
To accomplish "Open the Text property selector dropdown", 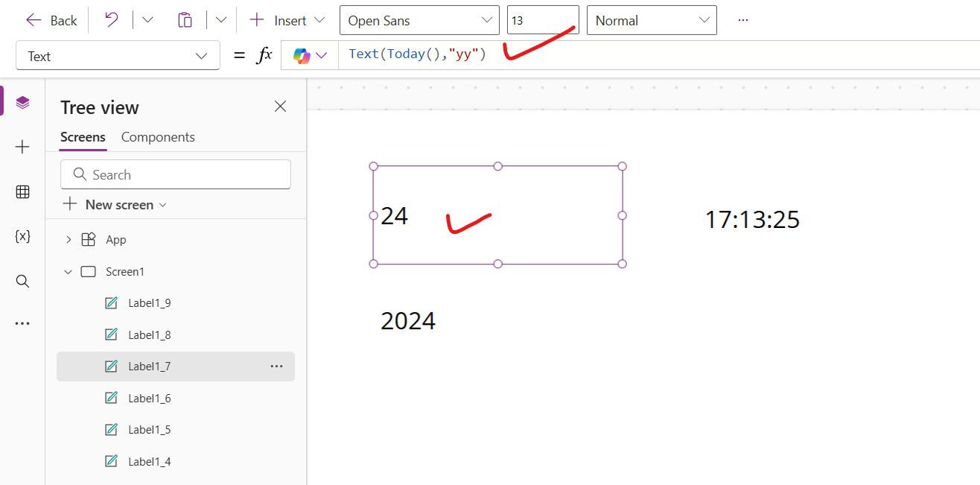I will click(x=118, y=56).
